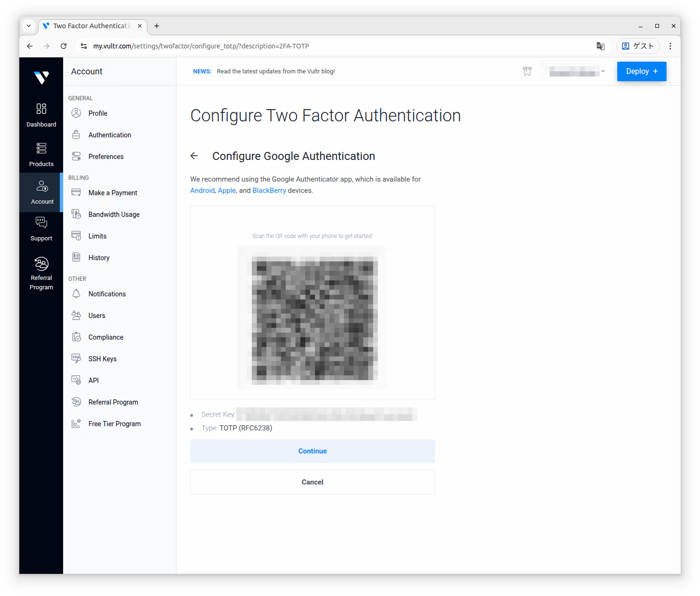Open the Apple app link
This screenshot has height=596, width=700.
coord(227,191)
